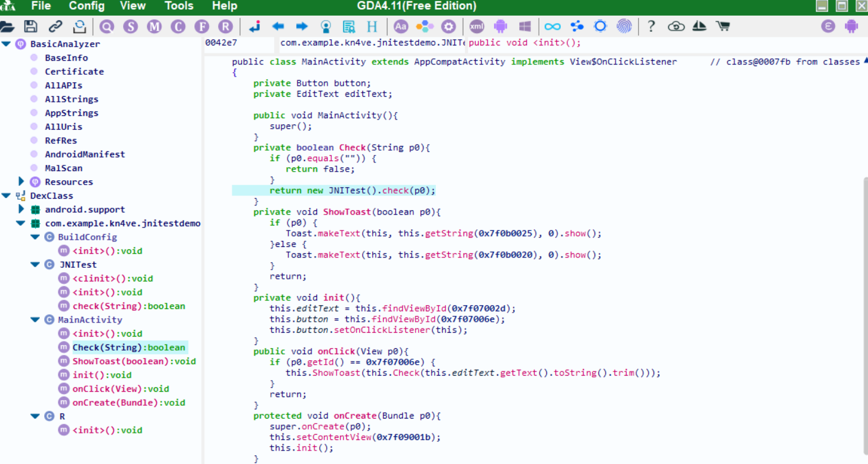Go forward with the right arrow
The height and width of the screenshot is (464, 868).
tap(302, 26)
